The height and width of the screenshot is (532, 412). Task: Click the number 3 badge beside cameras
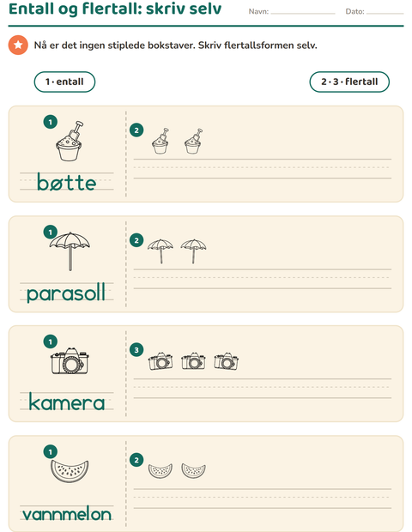point(136,350)
